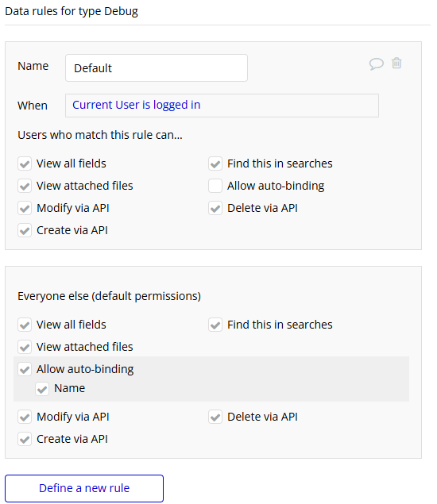The width and height of the screenshot is (437, 504).
Task: Toggle Delete via API for logged-in users
Action: pyautogui.click(x=215, y=208)
